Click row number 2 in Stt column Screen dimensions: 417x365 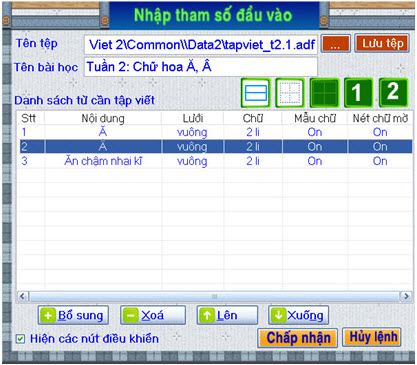tap(24, 147)
